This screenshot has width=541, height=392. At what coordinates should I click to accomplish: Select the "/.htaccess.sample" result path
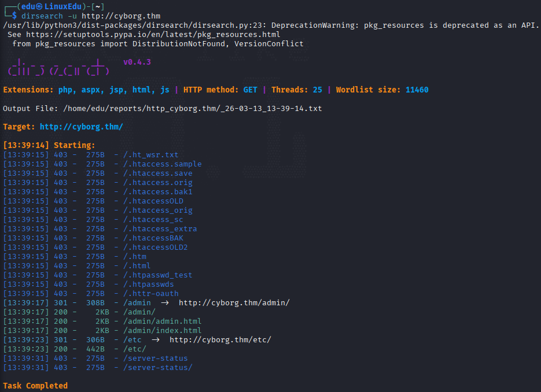[163, 164]
